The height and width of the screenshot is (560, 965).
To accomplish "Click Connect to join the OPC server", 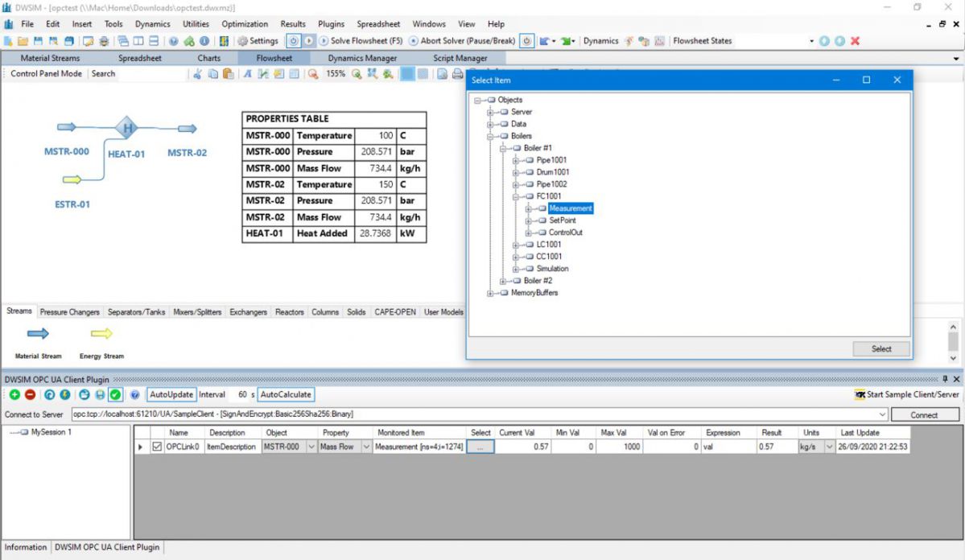I will 924,414.
